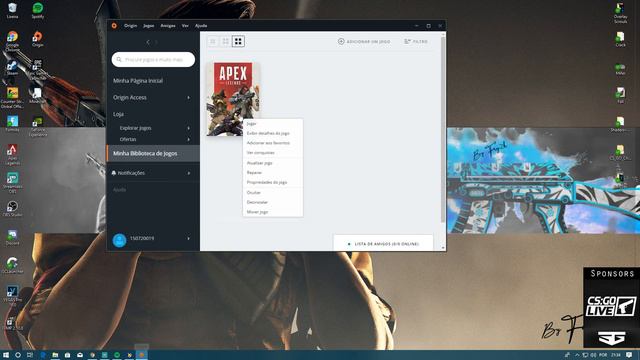Switch to the medium grid view

point(226,42)
